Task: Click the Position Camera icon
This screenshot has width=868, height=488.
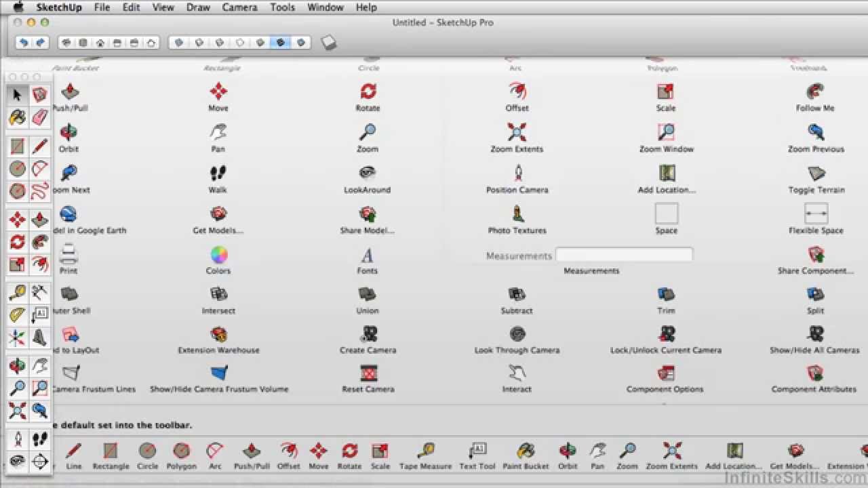Action: (x=517, y=172)
